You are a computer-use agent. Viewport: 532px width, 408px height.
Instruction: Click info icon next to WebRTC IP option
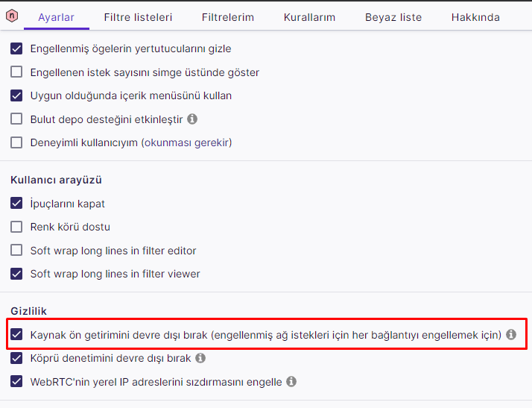(x=291, y=381)
